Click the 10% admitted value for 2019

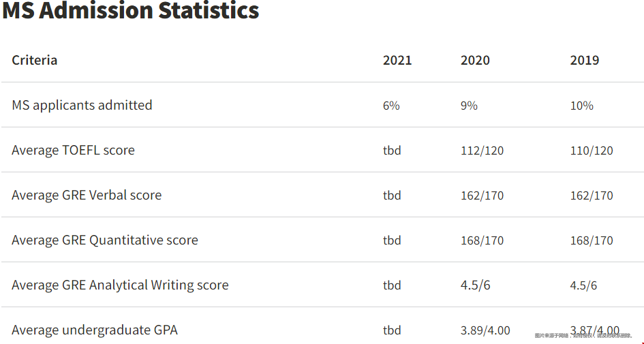tap(581, 106)
